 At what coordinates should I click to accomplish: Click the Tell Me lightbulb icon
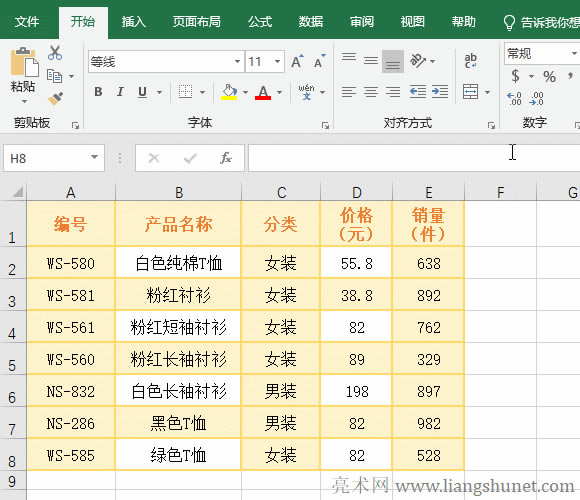(509, 23)
